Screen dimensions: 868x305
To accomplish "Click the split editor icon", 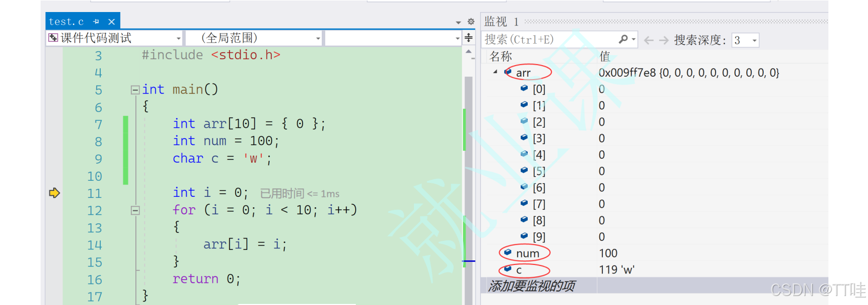I will (x=469, y=38).
